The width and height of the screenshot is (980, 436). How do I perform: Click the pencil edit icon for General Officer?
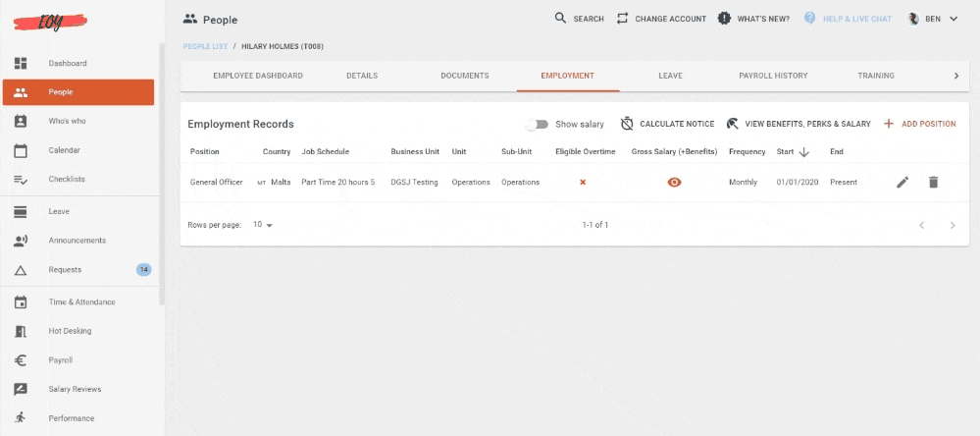coord(902,182)
